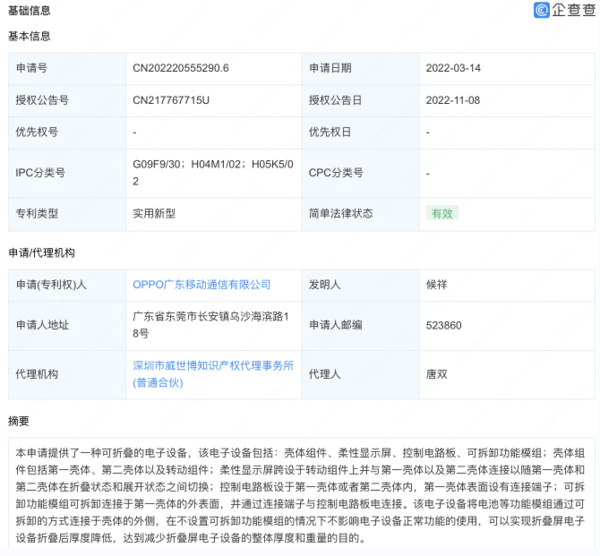This screenshot has height=556, width=600.
Task: Click the 有效 legal status badge
Action: [x=442, y=213]
